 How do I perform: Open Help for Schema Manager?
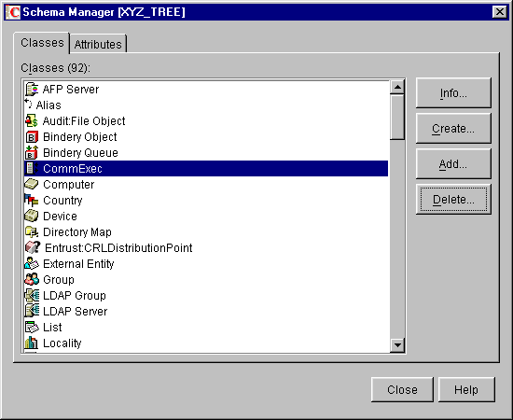466,389
